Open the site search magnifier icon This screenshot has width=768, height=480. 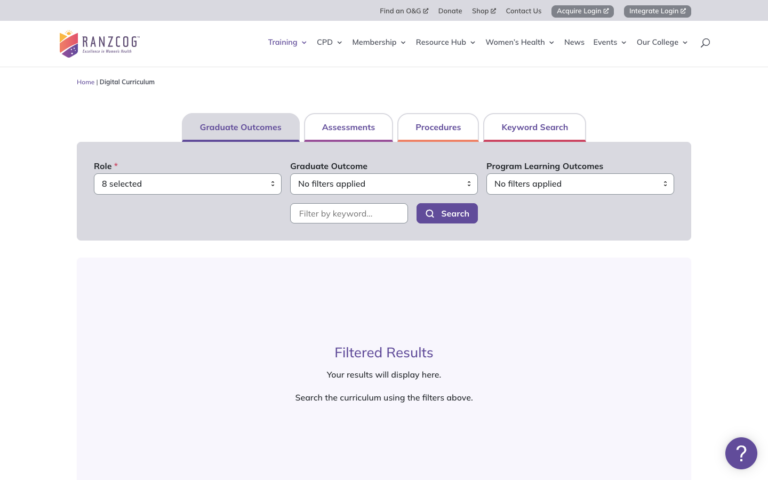pyautogui.click(x=705, y=43)
